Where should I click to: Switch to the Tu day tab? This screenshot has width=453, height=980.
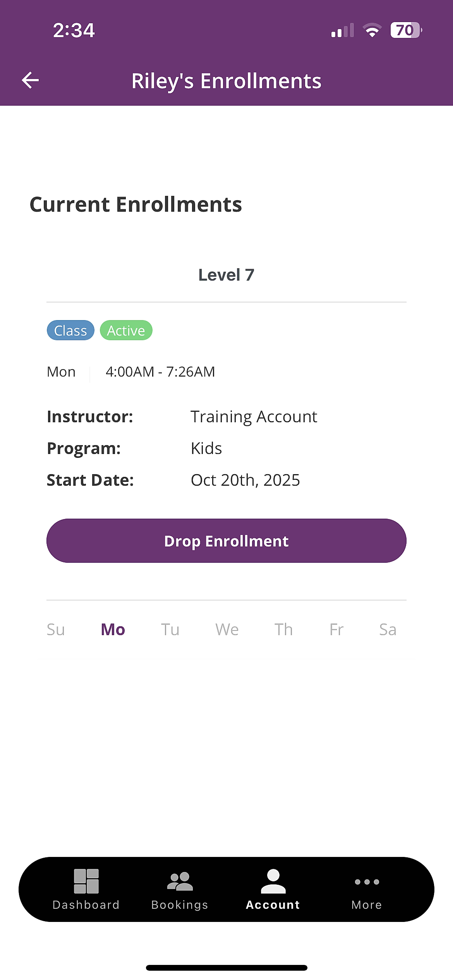tap(170, 630)
